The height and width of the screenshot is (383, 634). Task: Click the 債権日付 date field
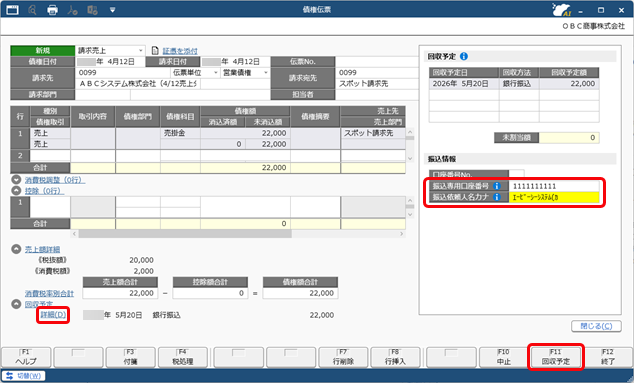[110, 61]
